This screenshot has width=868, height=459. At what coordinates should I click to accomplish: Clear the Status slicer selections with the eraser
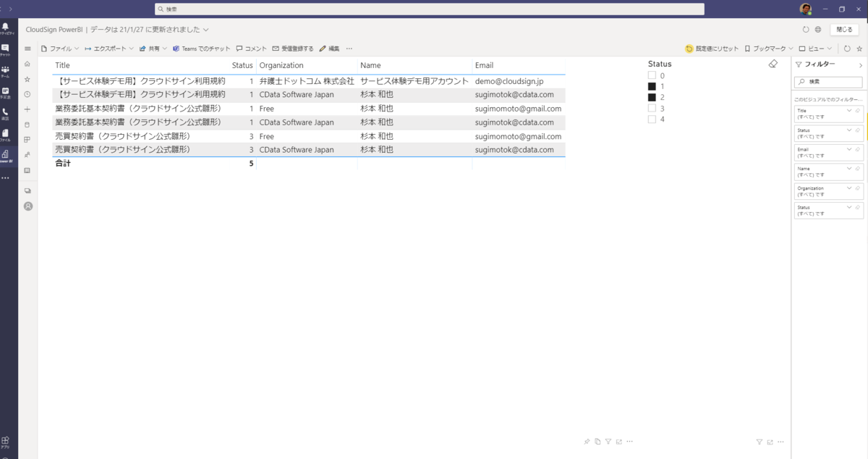(773, 64)
